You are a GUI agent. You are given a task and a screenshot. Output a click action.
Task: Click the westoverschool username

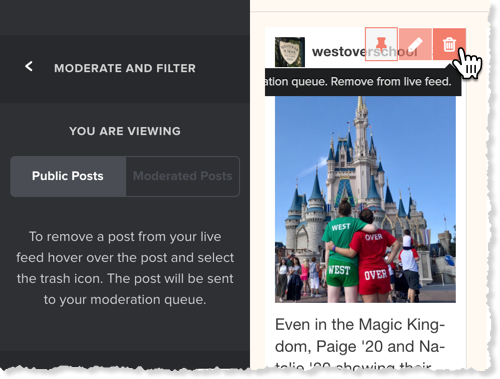click(364, 52)
